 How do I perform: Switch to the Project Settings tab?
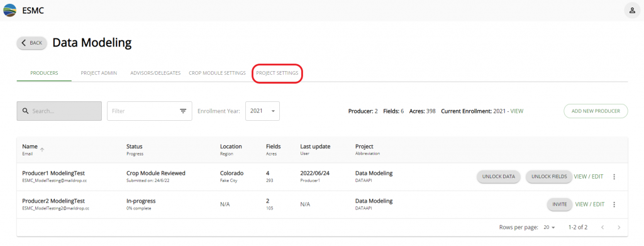click(x=277, y=73)
